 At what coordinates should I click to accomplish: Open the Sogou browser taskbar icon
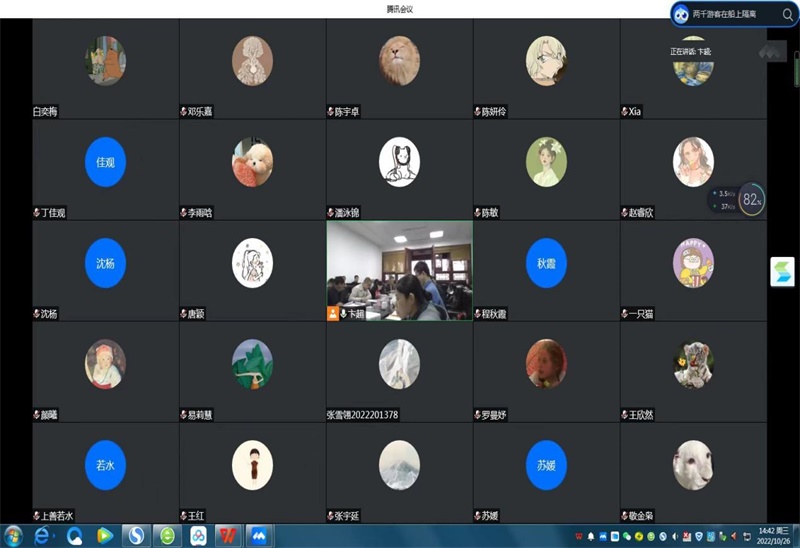point(136,536)
